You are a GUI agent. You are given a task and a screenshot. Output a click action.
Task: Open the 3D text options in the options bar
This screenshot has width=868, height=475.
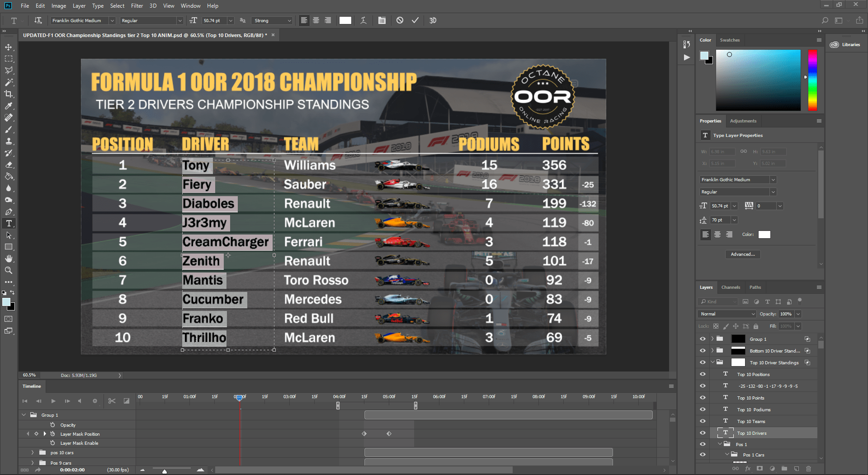coord(434,20)
